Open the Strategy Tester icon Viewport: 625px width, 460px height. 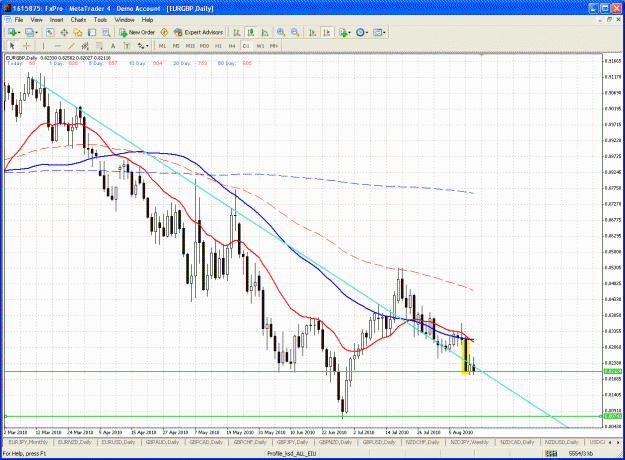tap(106, 32)
